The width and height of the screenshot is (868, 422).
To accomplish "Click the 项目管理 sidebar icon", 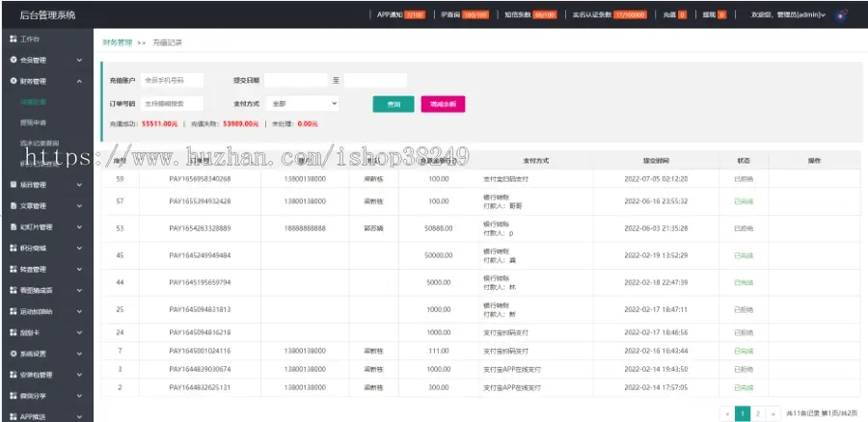I will coord(13,184).
